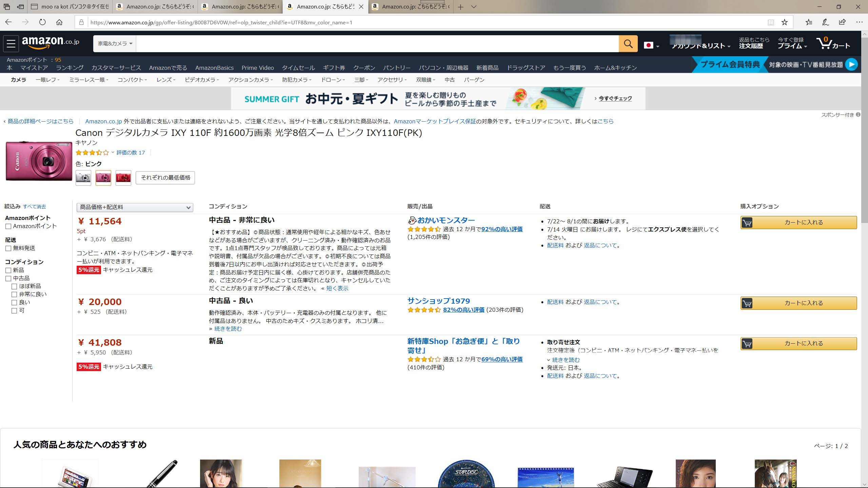Open new tab with plus icon
This screenshot has width=868, height=488.
pos(460,7)
